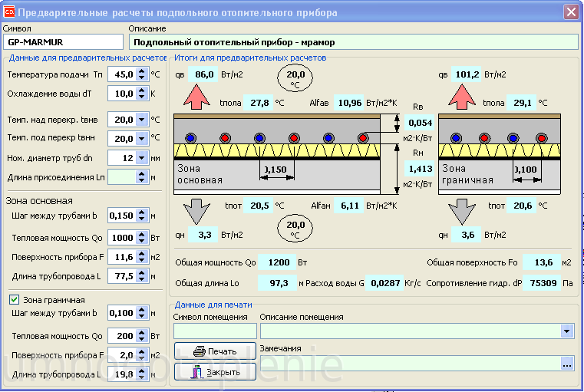584x392 pixels.
Task: Click the 0,150 spacing label in main zone diagram
Action: 276,170
